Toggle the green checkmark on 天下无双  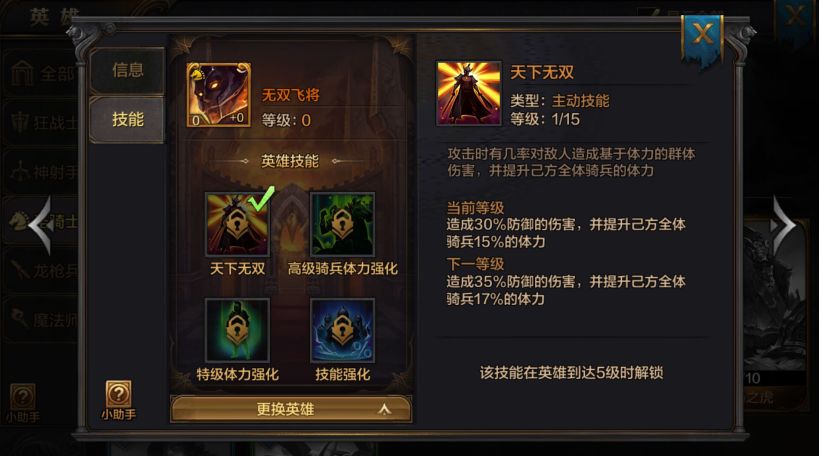tap(261, 198)
